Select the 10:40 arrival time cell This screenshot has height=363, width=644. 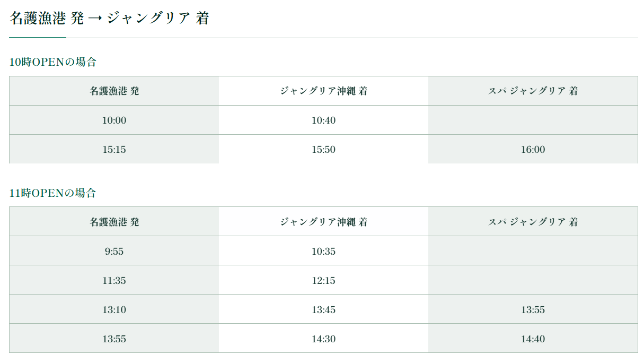point(323,120)
